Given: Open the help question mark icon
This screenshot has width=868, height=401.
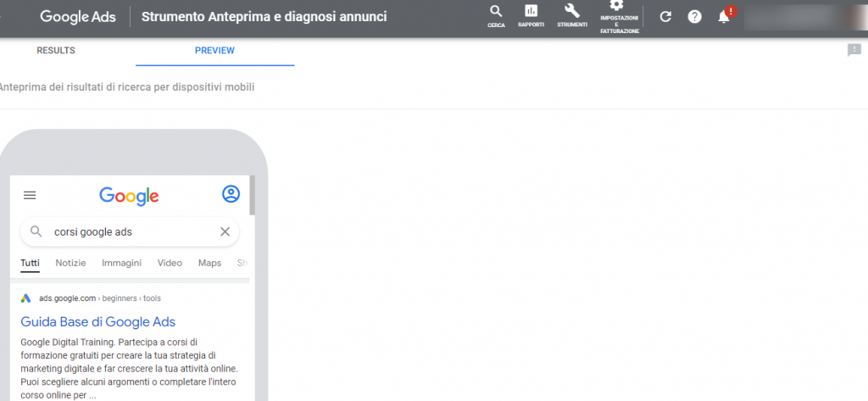Looking at the screenshot, I should pyautogui.click(x=695, y=17).
